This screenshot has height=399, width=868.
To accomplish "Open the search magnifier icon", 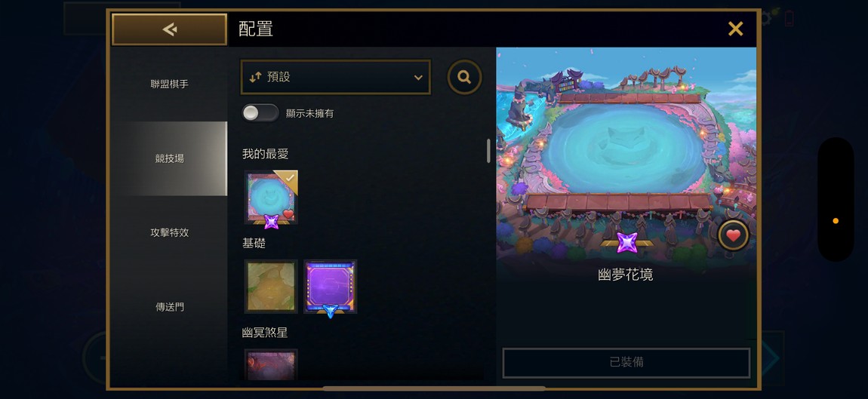I will pyautogui.click(x=464, y=77).
